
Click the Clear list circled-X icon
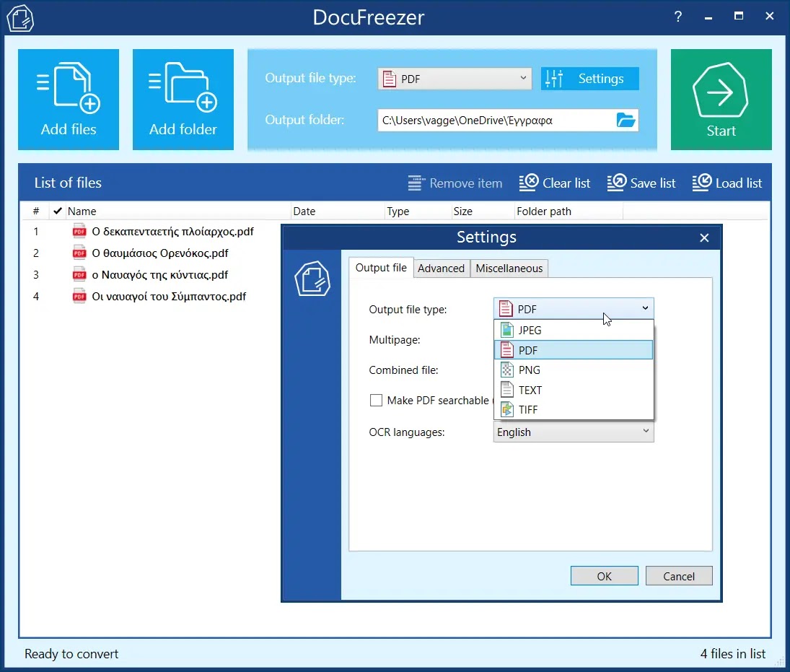(x=529, y=182)
